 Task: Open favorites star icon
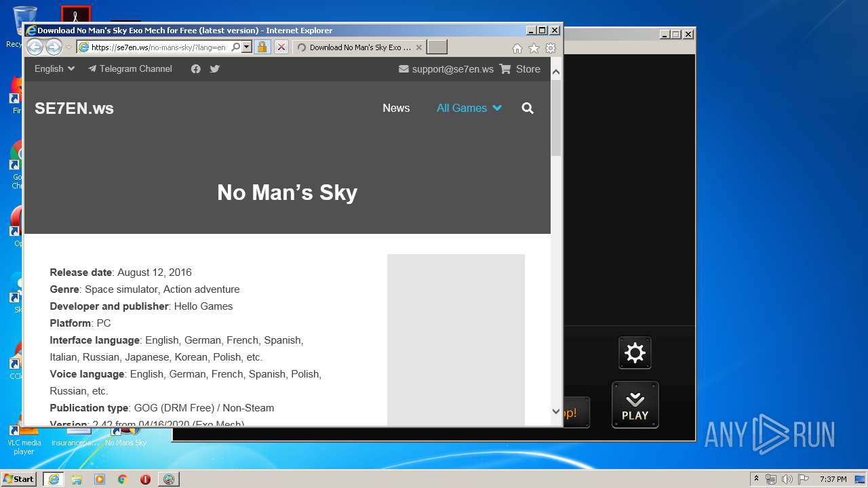[x=534, y=48]
